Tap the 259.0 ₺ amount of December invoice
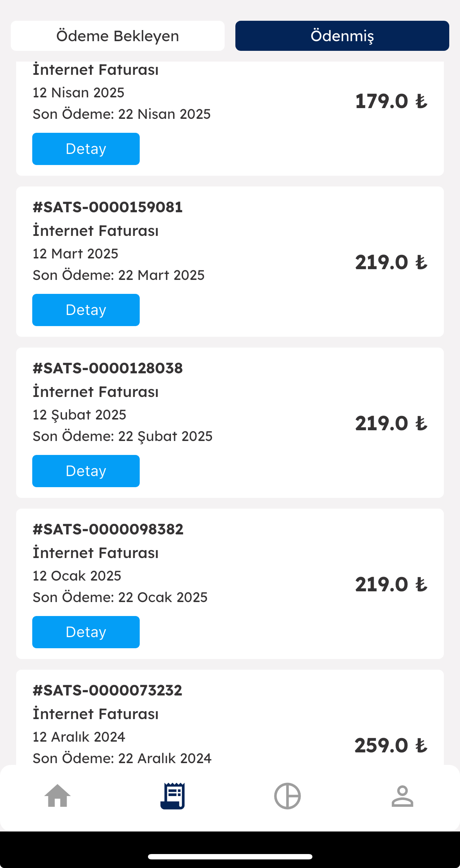Viewport: 460px width, 868px height. click(x=391, y=746)
